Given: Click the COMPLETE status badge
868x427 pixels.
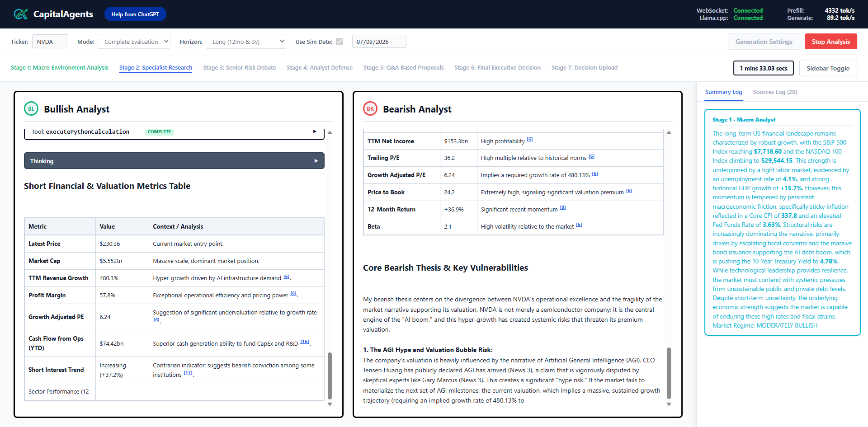Looking at the screenshot, I should click(x=159, y=132).
